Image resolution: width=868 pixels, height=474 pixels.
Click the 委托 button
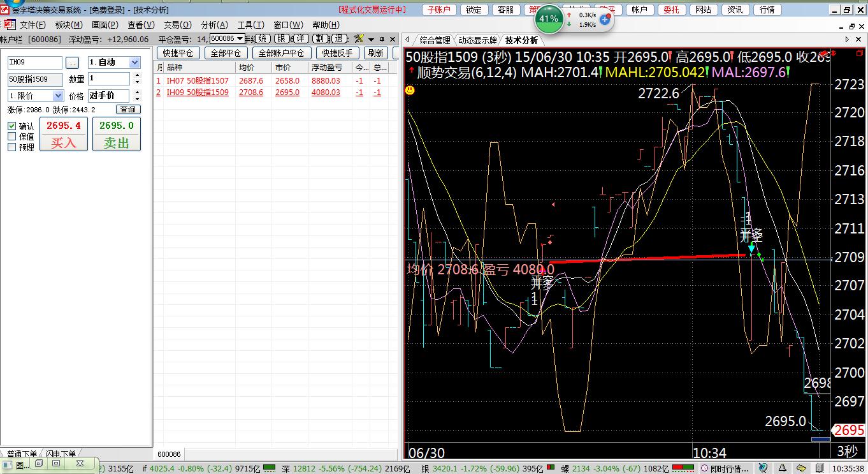pos(671,10)
